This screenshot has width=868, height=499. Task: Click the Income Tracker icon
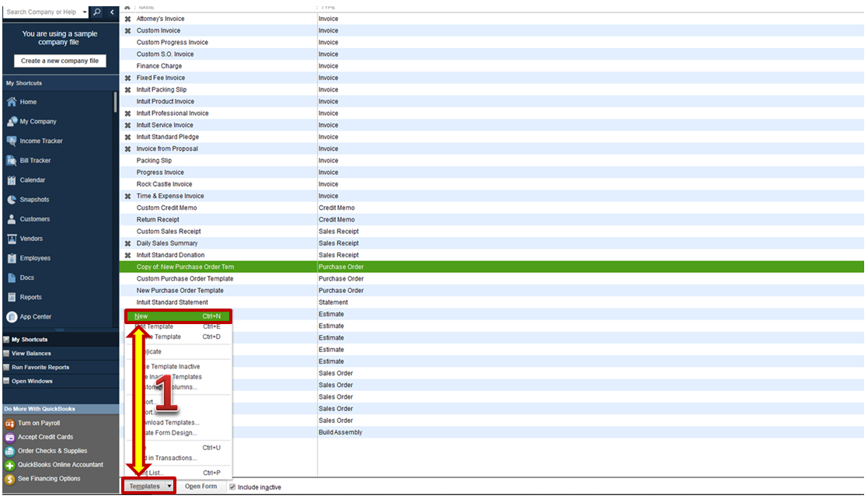click(x=12, y=141)
